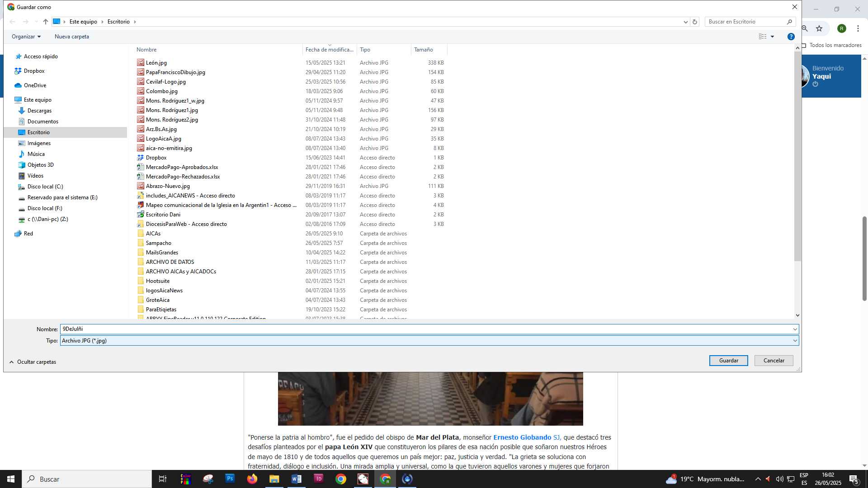The image size is (868, 488).
Task: Open Photoshop from the taskbar
Action: click(x=230, y=479)
